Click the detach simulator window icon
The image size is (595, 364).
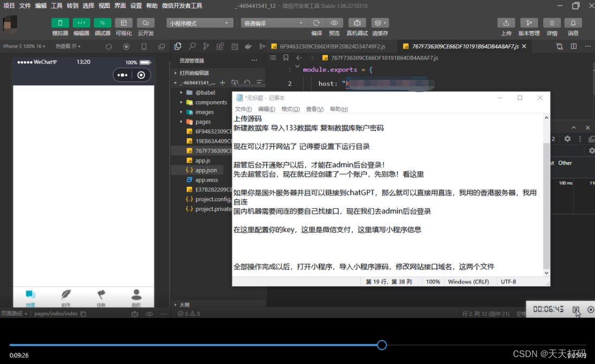pyautogui.click(x=162, y=47)
